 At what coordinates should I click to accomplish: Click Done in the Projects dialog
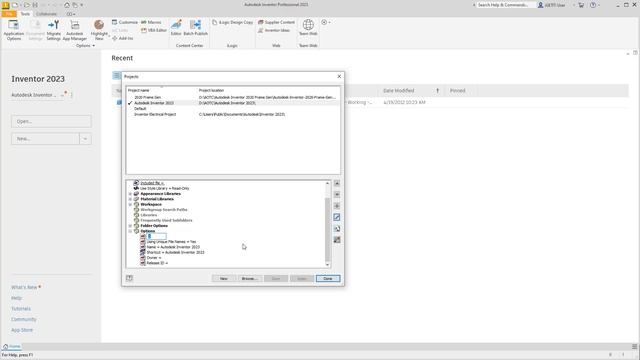point(328,278)
